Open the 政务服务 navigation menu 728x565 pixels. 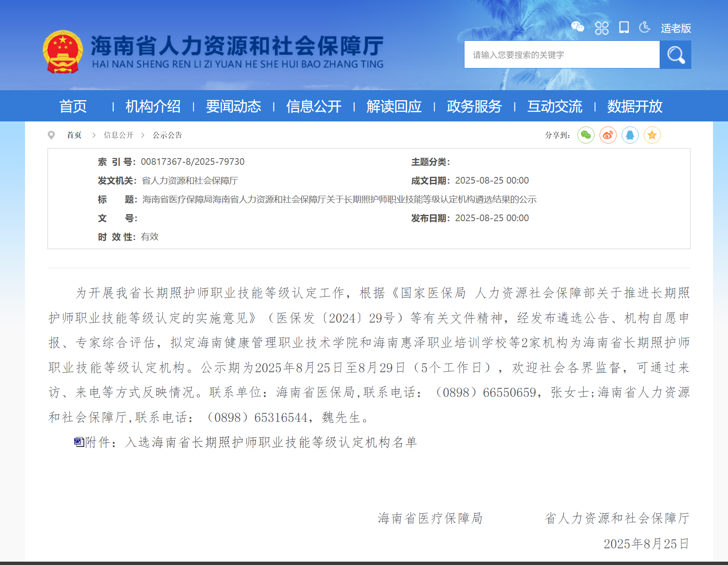(474, 106)
